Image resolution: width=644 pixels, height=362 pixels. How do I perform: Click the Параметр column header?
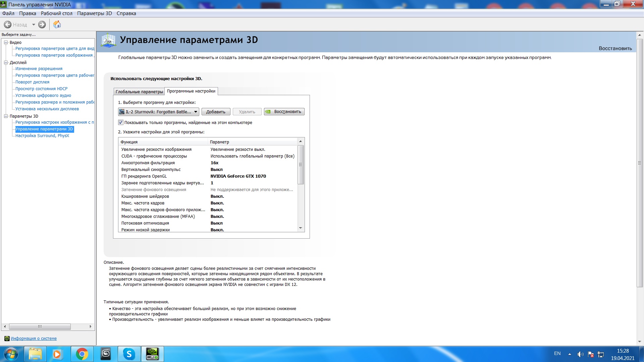(252, 142)
